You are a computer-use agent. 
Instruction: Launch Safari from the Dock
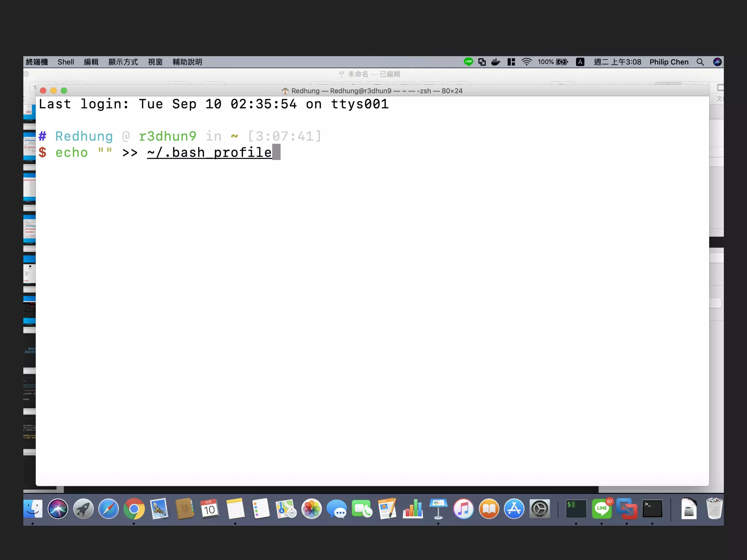click(109, 509)
